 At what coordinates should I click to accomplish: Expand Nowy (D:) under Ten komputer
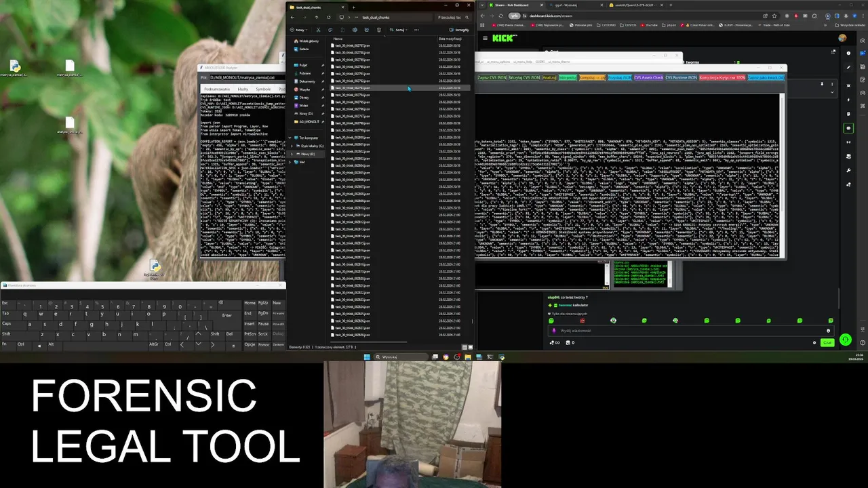pyautogui.click(x=291, y=154)
